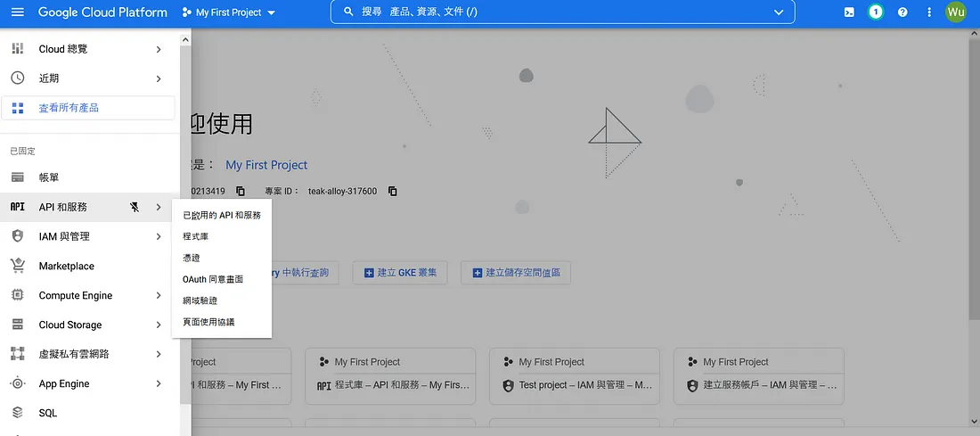The height and width of the screenshot is (436, 980).
Task: Click the 虛擬私有雲網路 network icon
Action: click(x=18, y=354)
